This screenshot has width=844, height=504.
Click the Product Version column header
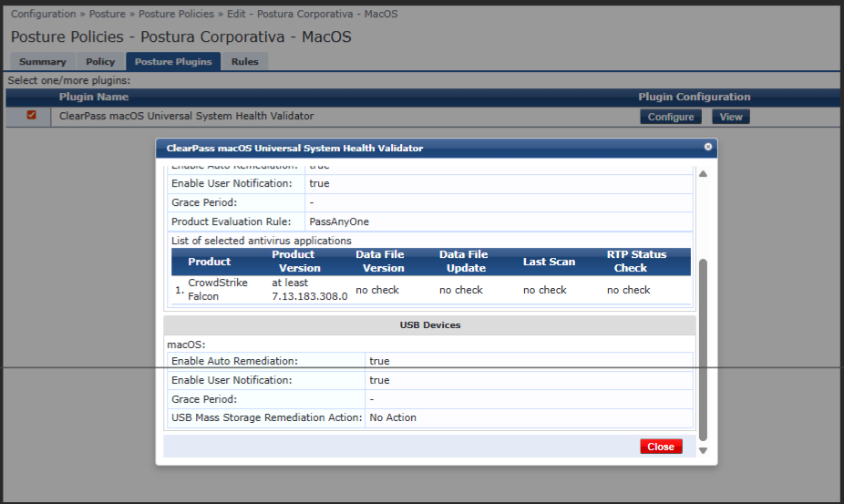tap(295, 262)
